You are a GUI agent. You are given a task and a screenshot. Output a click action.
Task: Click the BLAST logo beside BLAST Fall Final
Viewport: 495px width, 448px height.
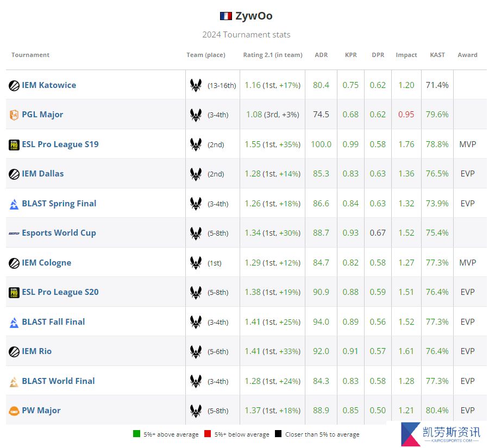tap(14, 323)
